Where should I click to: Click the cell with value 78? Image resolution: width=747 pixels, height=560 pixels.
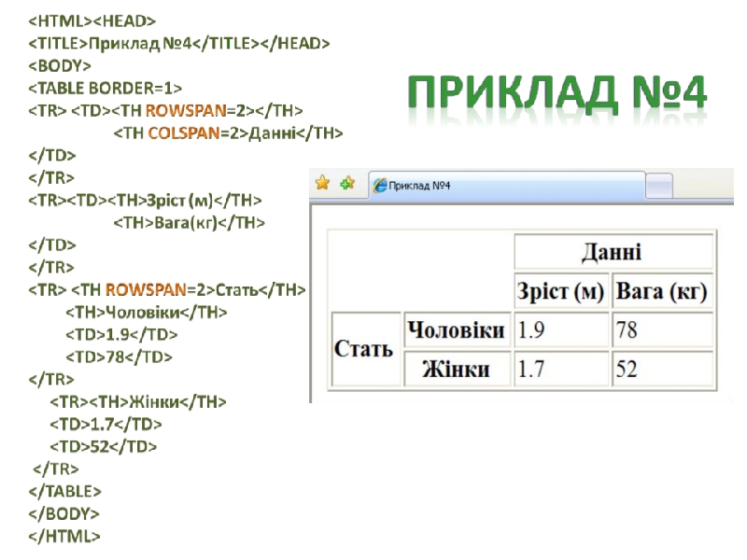662,330
